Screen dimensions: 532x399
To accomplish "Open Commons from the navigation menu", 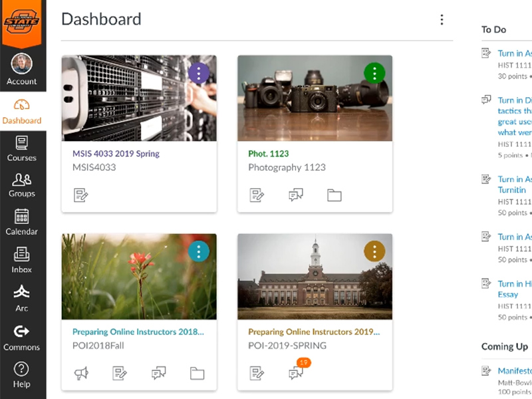I will point(22,338).
